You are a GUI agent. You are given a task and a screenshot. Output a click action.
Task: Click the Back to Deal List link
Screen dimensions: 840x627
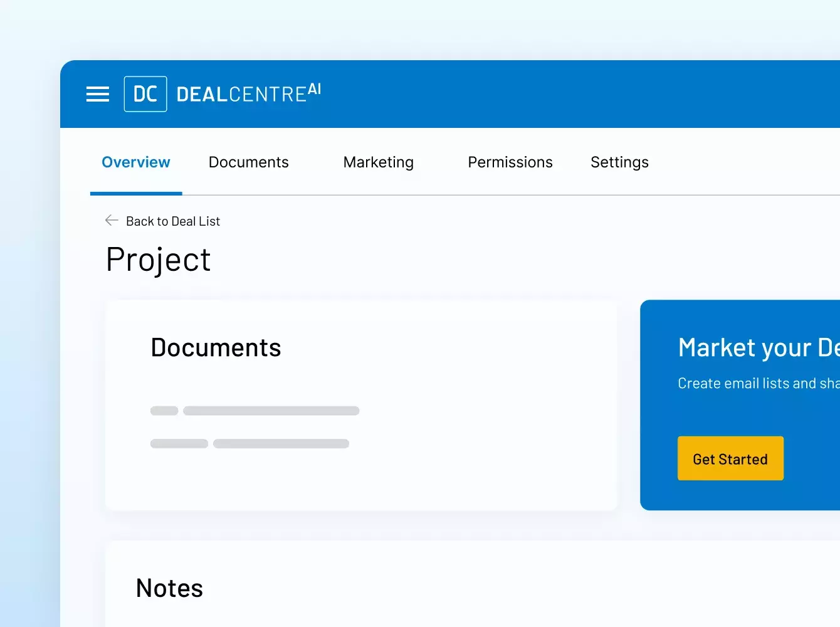coord(173,221)
